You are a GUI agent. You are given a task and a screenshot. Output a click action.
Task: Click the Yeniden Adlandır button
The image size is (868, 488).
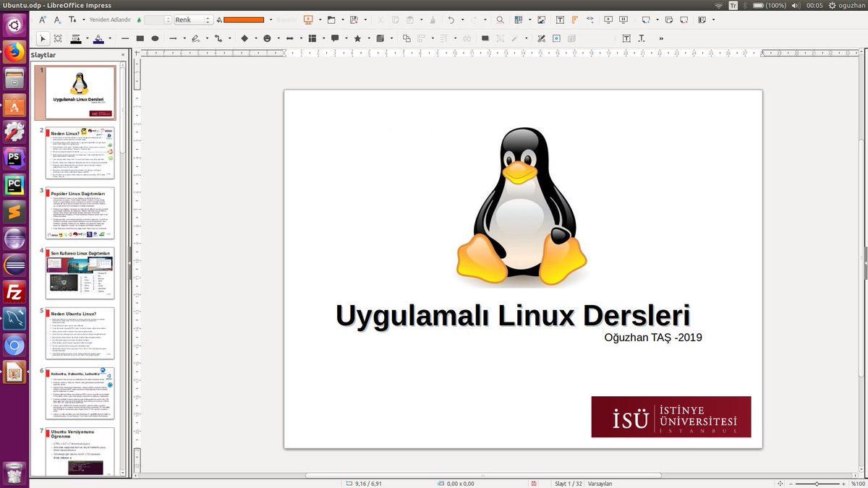(x=110, y=20)
